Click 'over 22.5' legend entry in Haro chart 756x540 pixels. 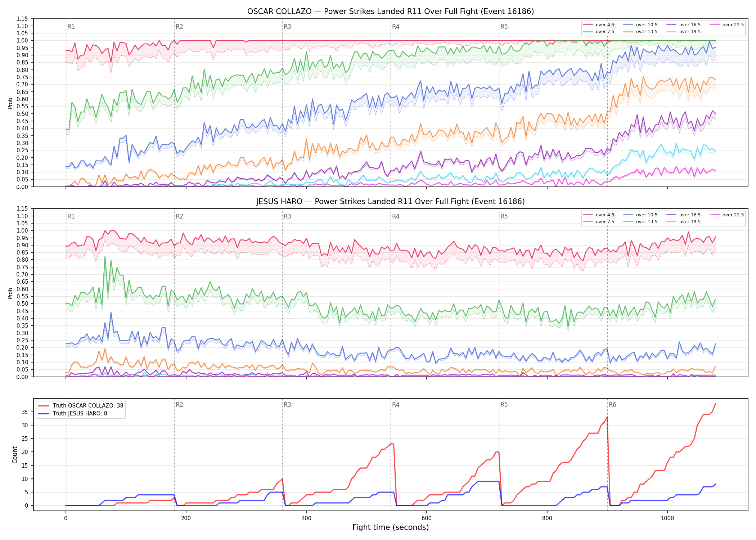(727, 215)
